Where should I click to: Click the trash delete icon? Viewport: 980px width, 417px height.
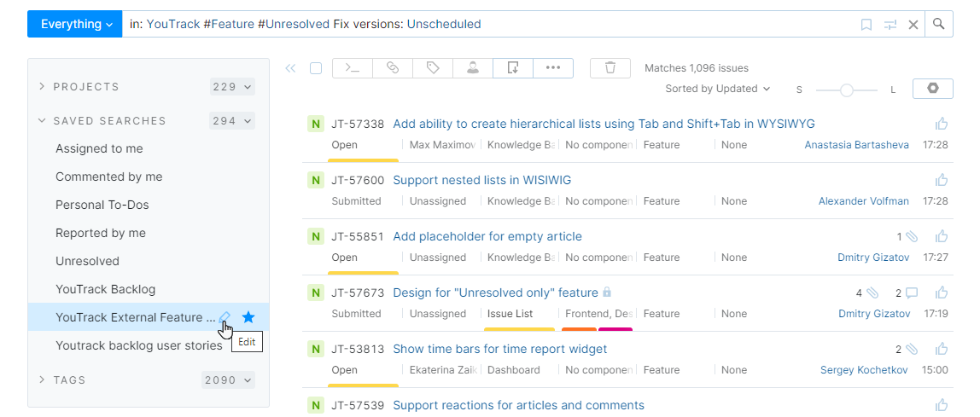point(610,68)
